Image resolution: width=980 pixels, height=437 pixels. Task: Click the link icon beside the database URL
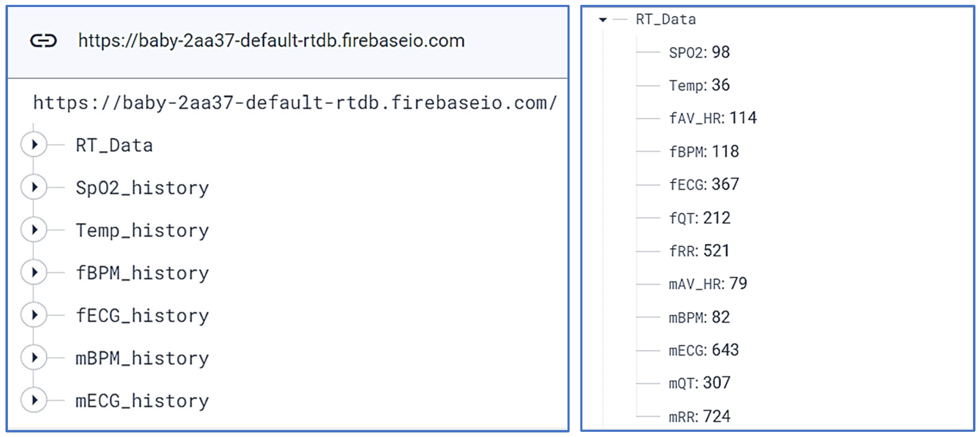coord(43,40)
